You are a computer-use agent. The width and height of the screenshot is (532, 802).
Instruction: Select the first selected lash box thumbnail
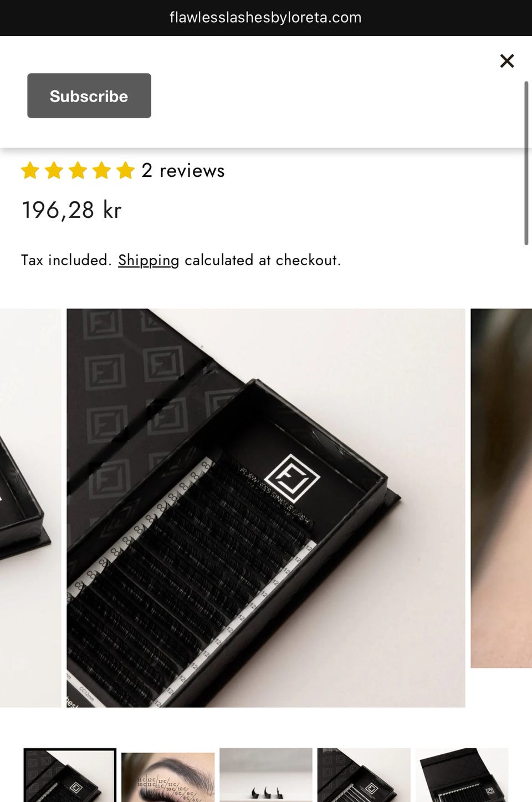70,775
